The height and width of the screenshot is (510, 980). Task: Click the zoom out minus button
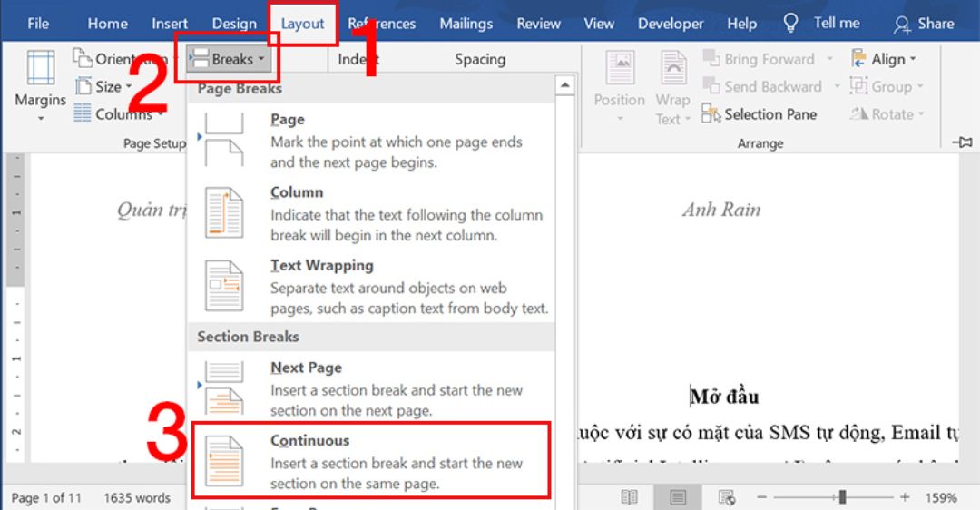[x=761, y=497]
